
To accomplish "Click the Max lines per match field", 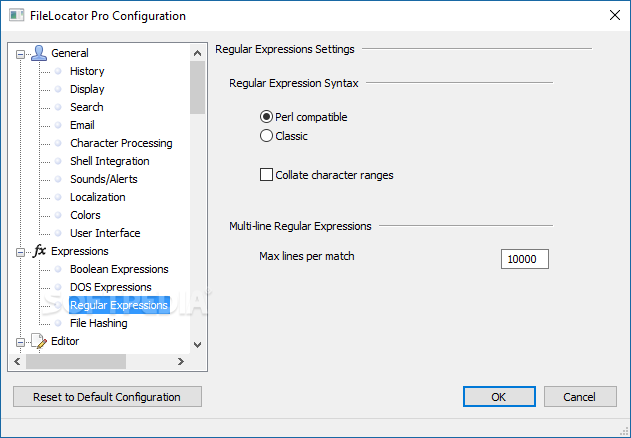I will [525, 259].
